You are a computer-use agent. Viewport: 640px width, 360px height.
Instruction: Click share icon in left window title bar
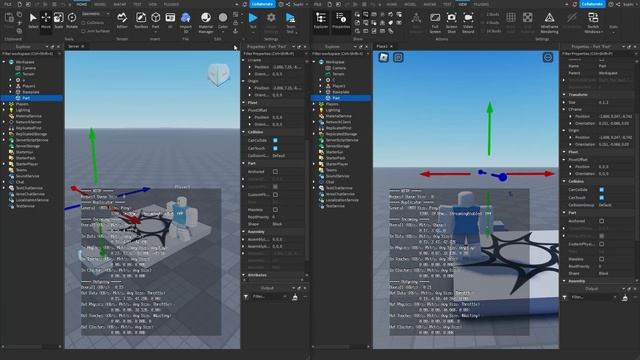click(x=288, y=4)
